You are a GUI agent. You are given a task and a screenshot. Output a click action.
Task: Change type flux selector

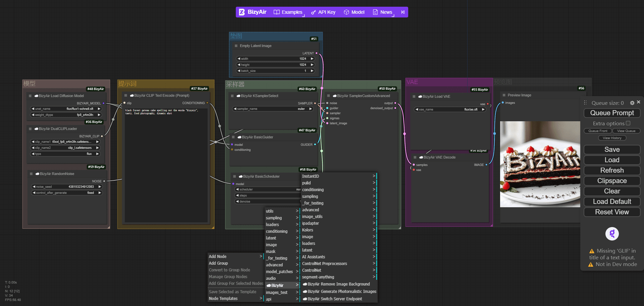click(x=65, y=154)
